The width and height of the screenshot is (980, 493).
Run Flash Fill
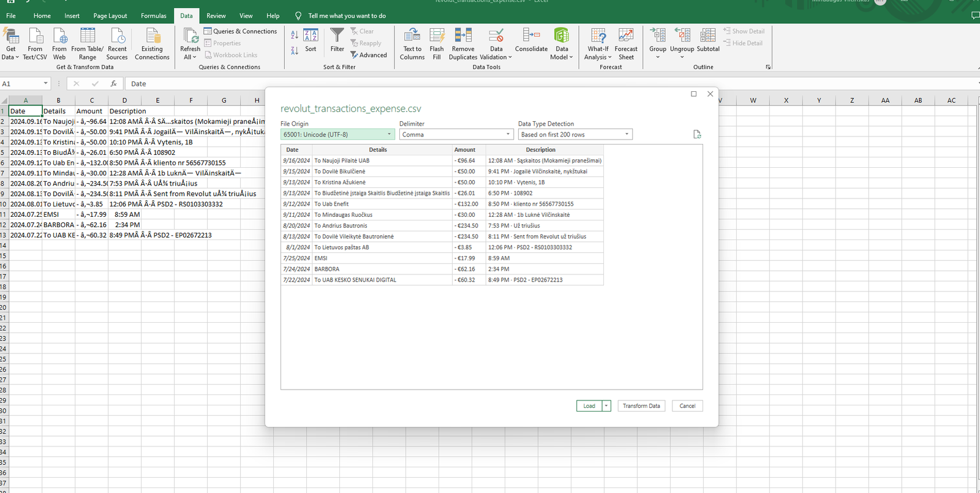(x=437, y=44)
